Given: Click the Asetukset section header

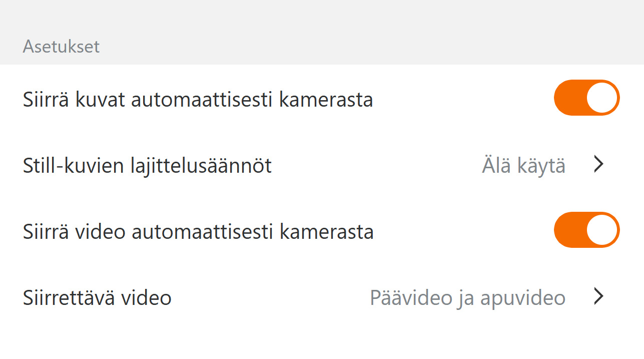Looking at the screenshot, I should 61,47.
